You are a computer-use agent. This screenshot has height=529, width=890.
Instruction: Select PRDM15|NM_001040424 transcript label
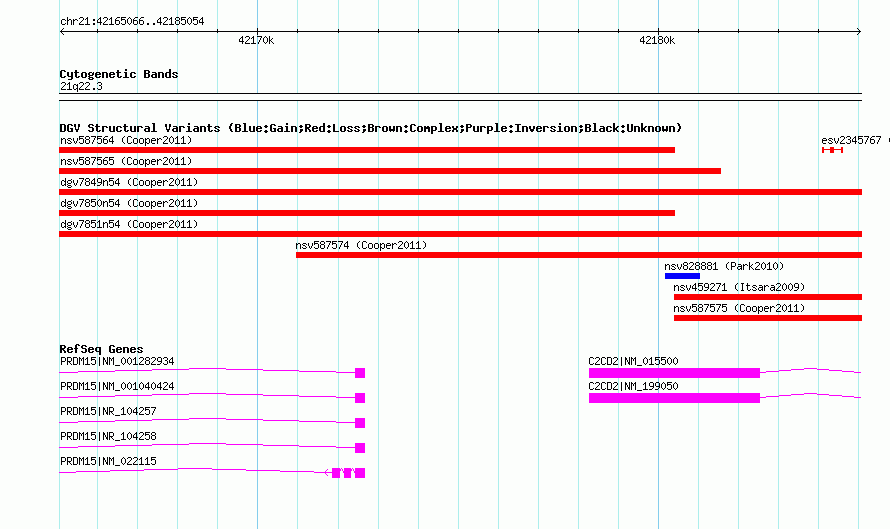click(x=117, y=386)
